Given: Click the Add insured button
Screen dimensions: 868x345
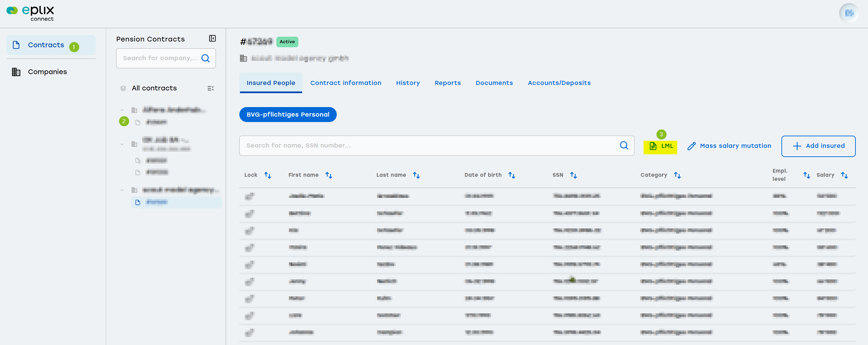Looking at the screenshot, I should click(x=818, y=146).
